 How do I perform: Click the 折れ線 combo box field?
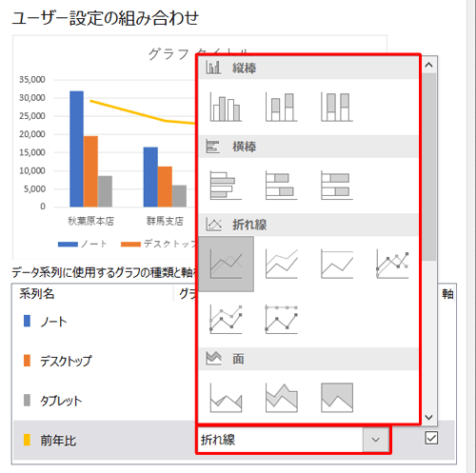coord(281,440)
